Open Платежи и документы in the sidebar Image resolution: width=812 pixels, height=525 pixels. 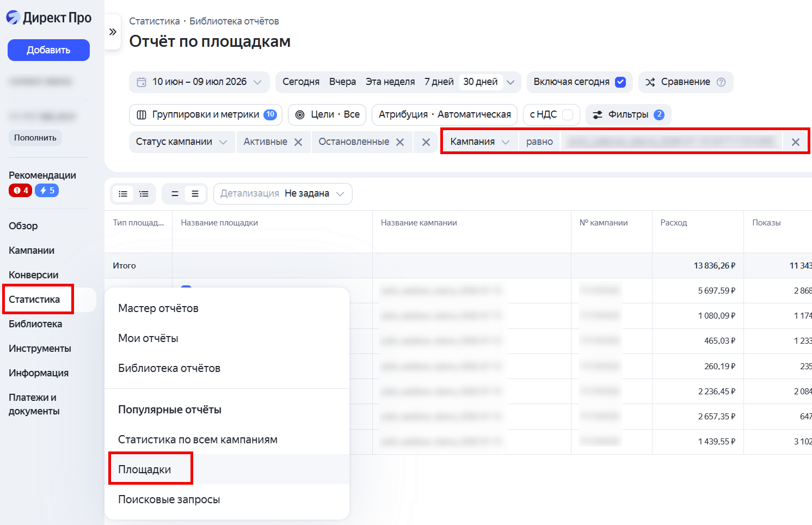tap(34, 404)
